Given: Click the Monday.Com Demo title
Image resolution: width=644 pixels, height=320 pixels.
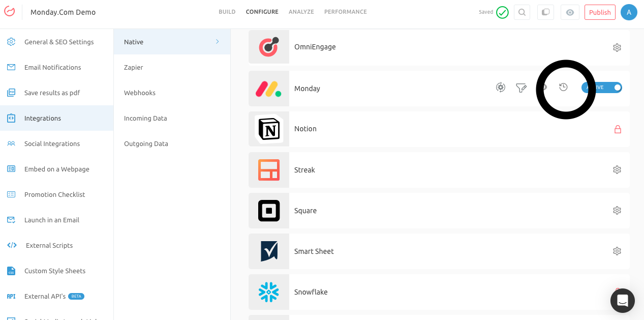Looking at the screenshot, I should click(x=63, y=12).
